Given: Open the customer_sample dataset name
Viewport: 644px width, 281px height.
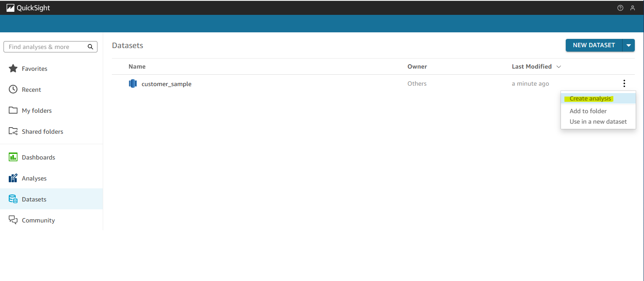Looking at the screenshot, I should point(167,84).
